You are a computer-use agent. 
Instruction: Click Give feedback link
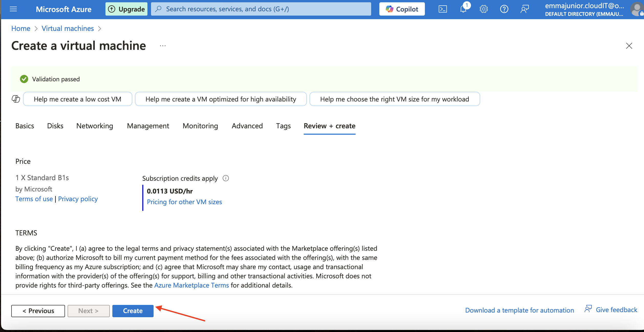coord(616,310)
